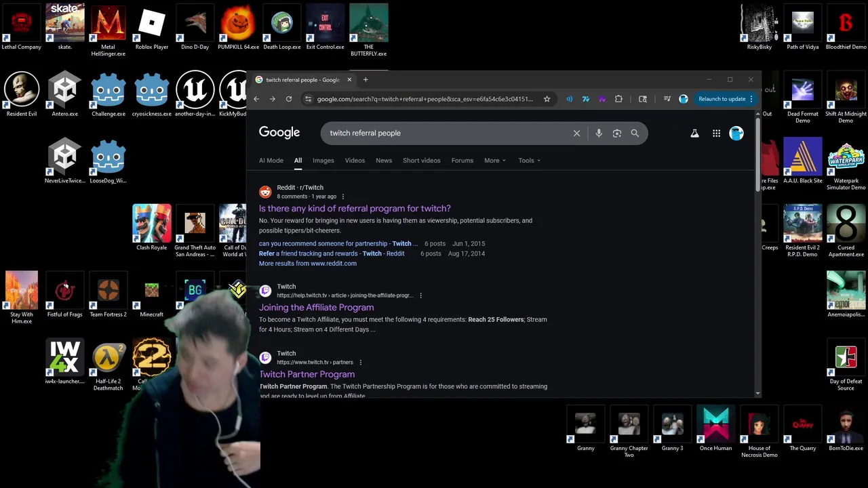Image resolution: width=868 pixels, height=488 pixels.
Task: Expand the Tools dropdown
Action: (x=529, y=161)
